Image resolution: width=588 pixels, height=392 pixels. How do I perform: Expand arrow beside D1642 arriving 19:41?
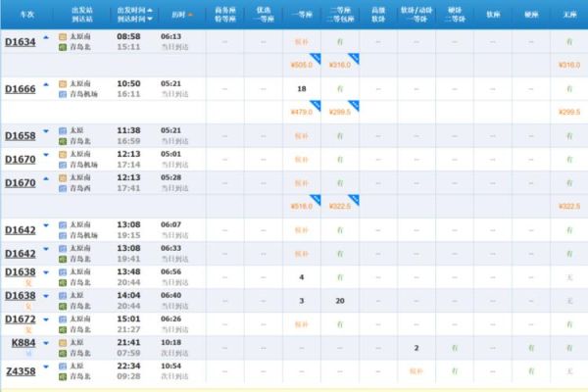46,249
